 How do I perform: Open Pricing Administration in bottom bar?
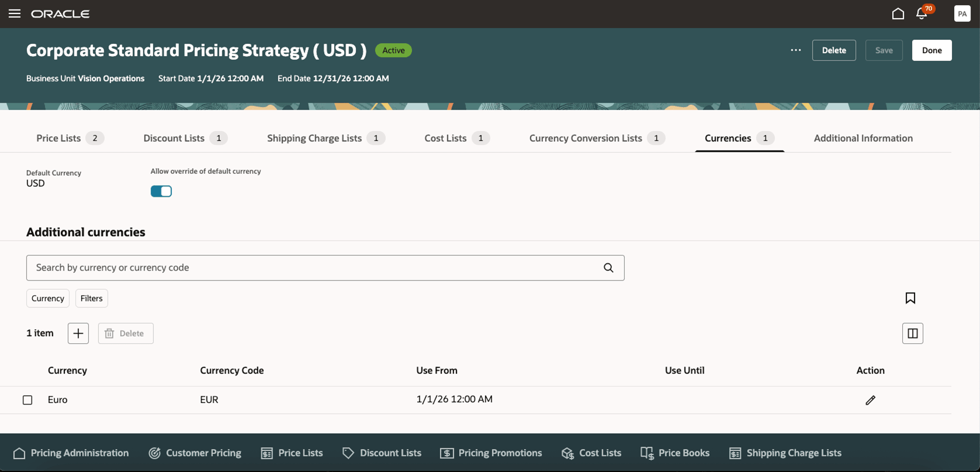click(x=71, y=453)
